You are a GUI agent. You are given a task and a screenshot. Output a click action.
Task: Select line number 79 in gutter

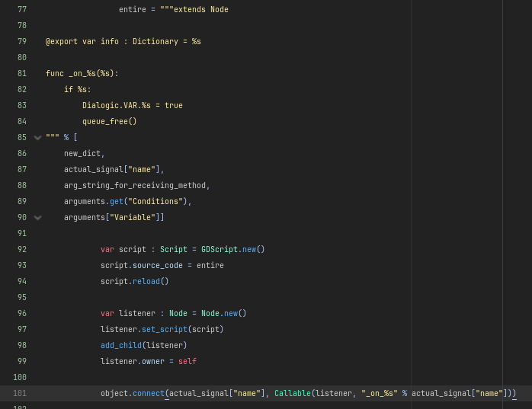click(22, 41)
